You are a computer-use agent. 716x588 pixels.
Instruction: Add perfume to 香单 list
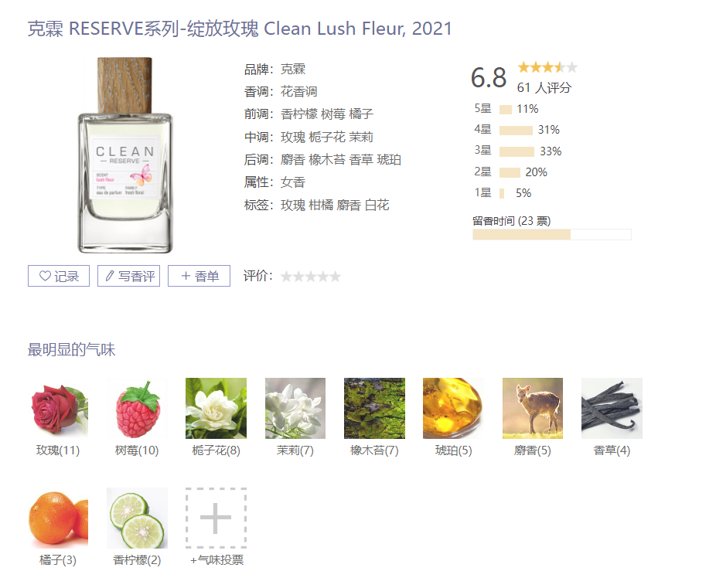pos(199,276)
